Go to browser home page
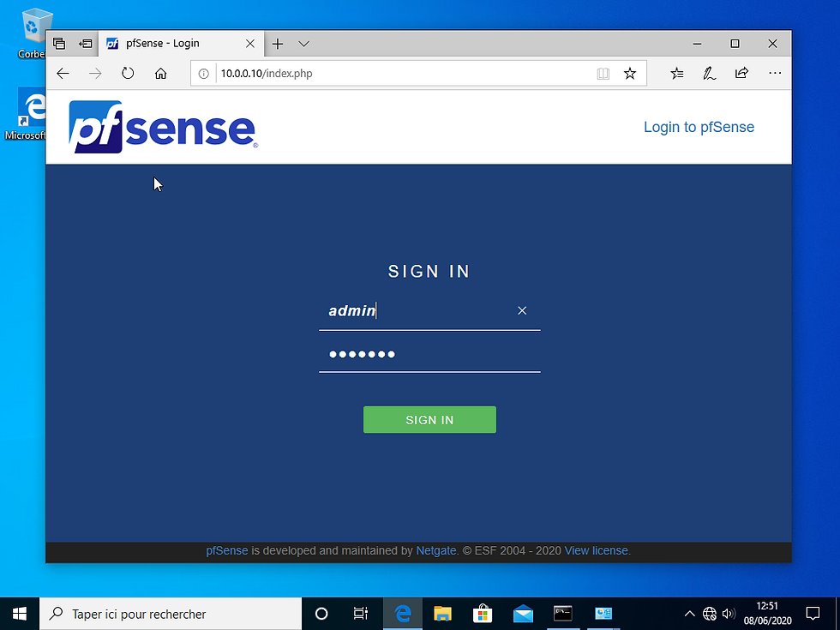 coord(161,74)
